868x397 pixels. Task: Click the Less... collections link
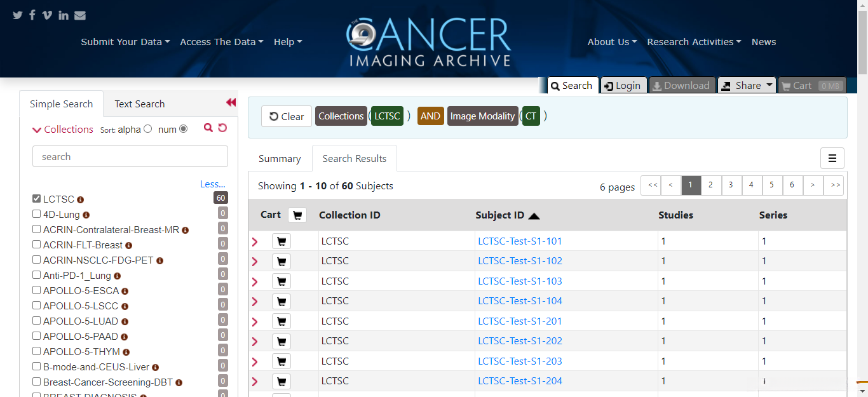(x=213, y=184)
